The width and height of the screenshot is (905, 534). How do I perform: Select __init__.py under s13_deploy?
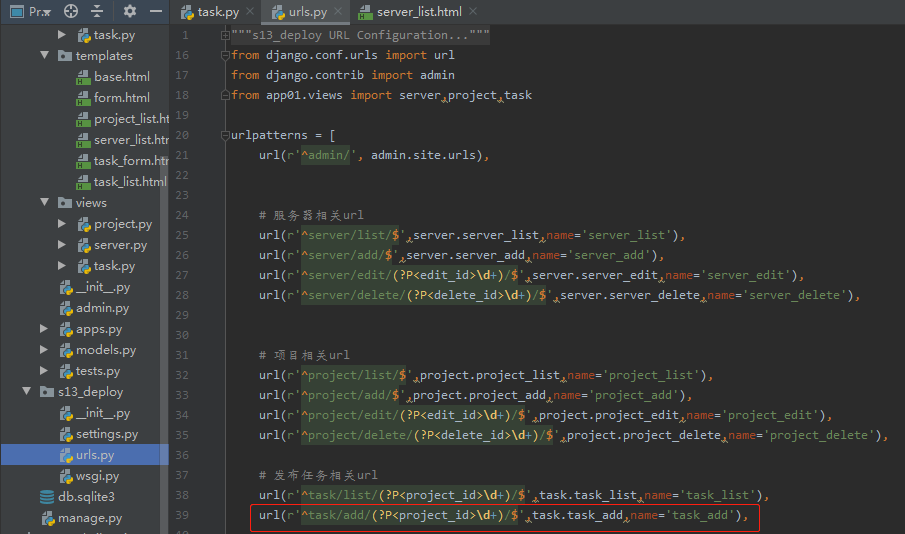[103, 413]
